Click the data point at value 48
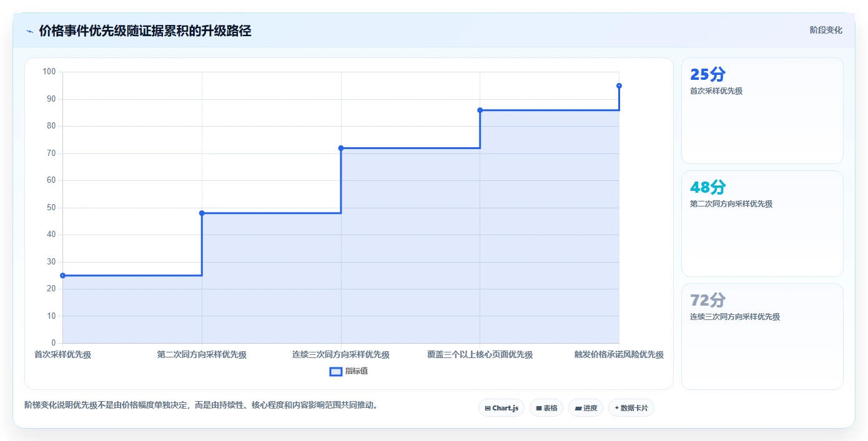Viewport: 868px width, 441px height. pos(202,213)
